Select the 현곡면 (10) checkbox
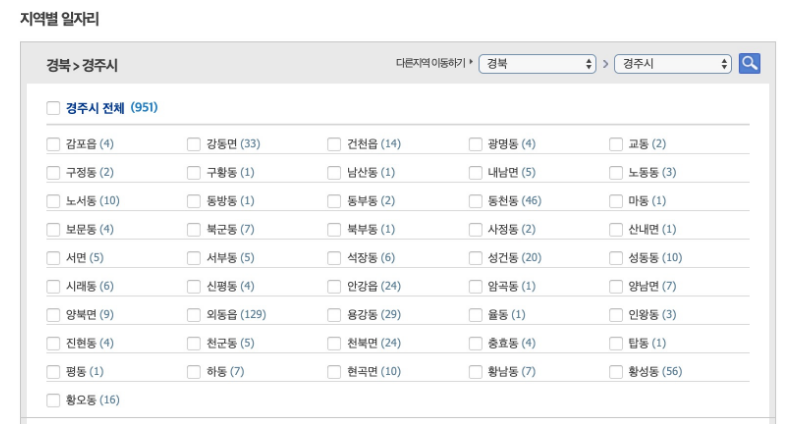 click(334, 372)
